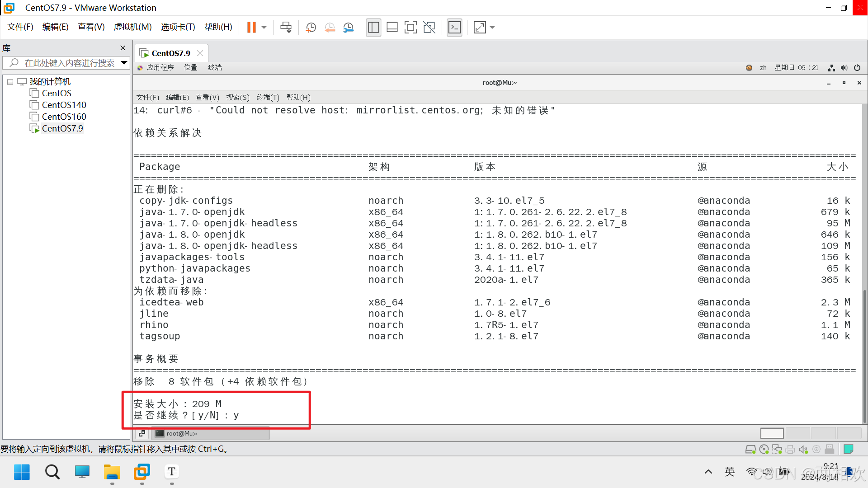Take a snapshot of the VM
The height and width of the screenshot is (488, 868).
coord(311,28)
